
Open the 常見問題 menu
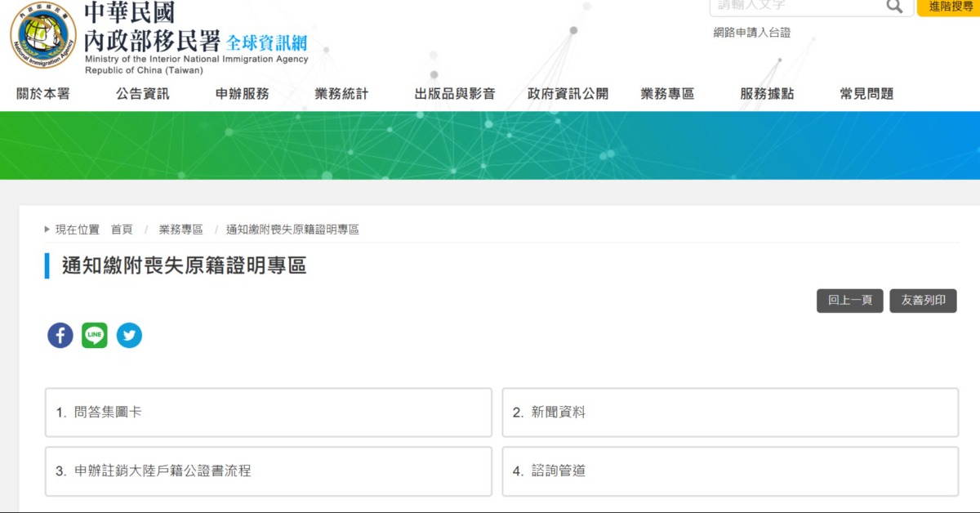click(866, 94)
